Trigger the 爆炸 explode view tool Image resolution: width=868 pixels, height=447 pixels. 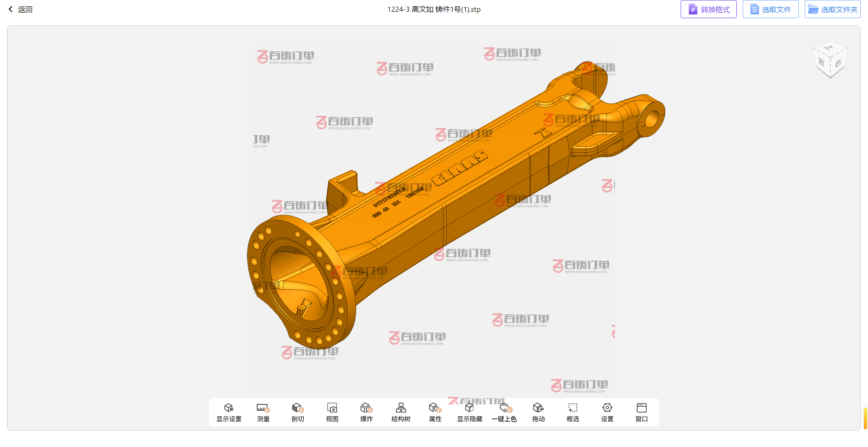tap(366, 412)
